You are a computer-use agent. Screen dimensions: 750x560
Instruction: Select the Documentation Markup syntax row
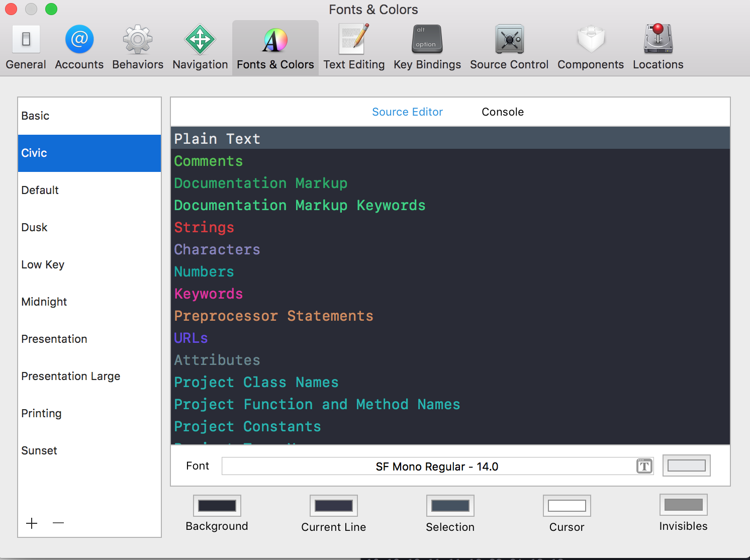[x=450, y=182]
